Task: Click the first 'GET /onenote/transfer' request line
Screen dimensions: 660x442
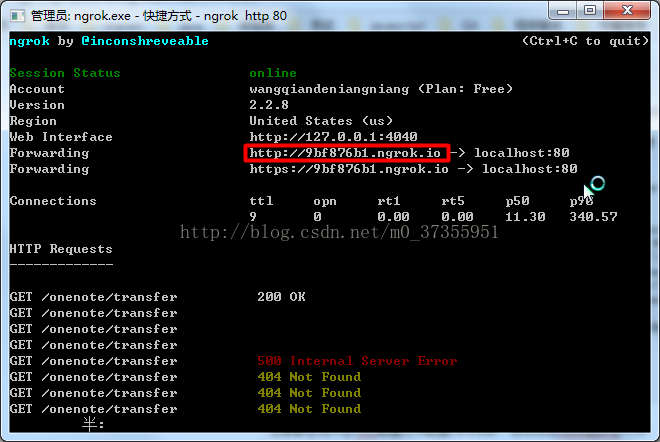Action: pyautogui.click(x=93, y=297)
